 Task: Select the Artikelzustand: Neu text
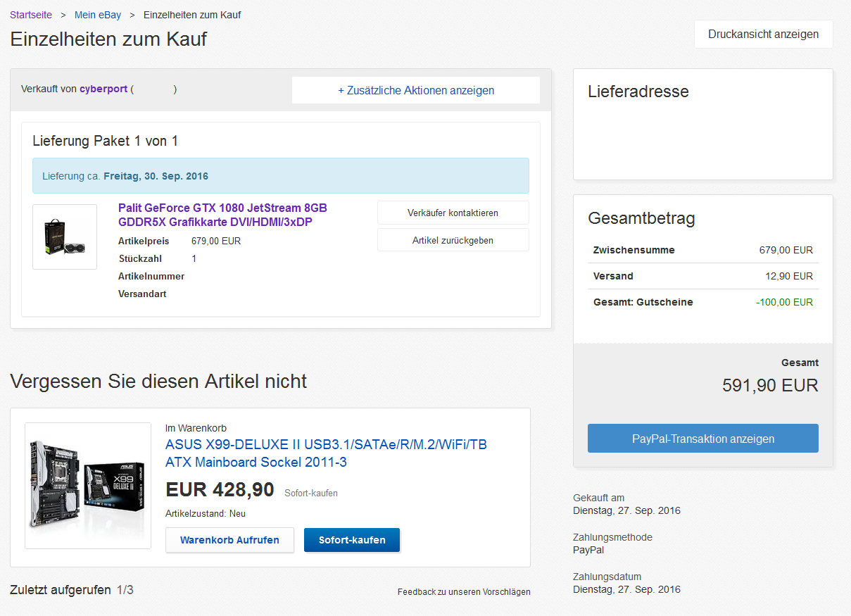coord(206,514)
